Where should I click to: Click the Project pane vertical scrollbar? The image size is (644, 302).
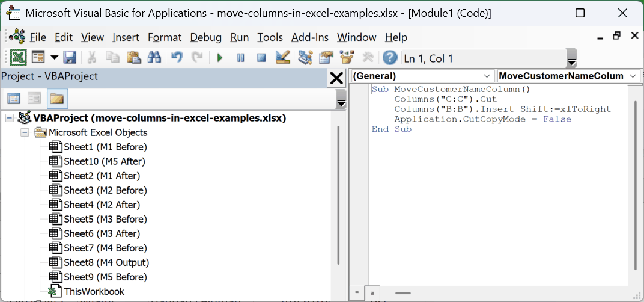pyautogui.click(x=338, y=196)
